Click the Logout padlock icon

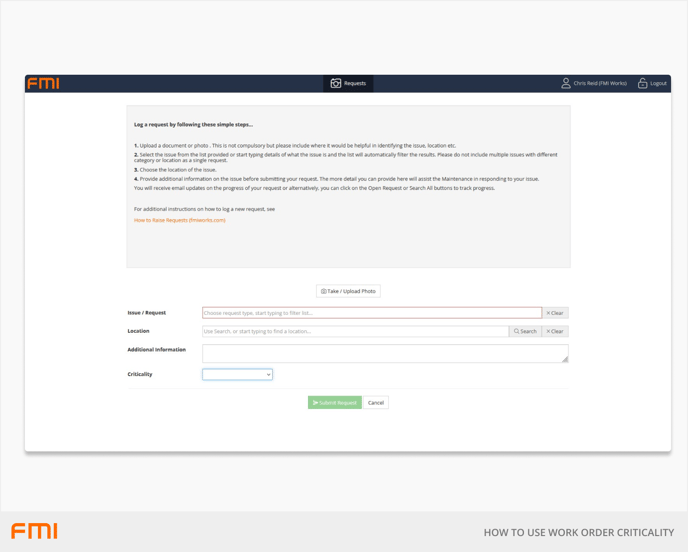tap(643, 84)
